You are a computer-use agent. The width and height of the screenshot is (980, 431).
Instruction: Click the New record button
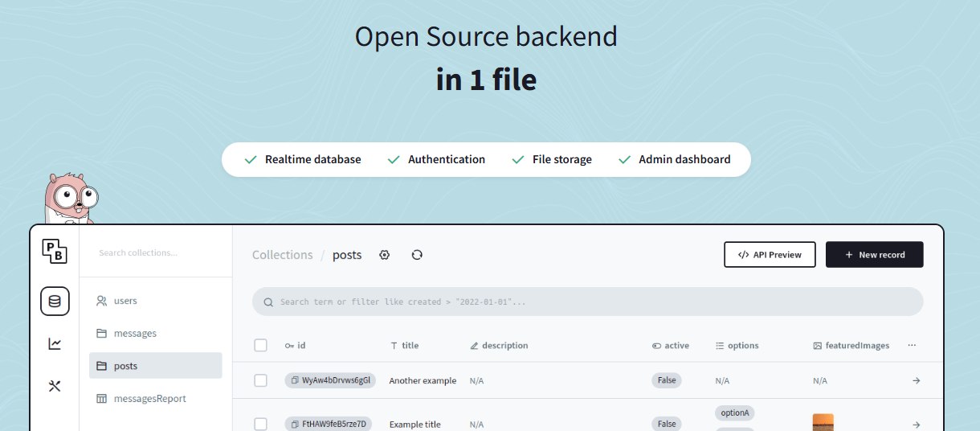[874, 255]
